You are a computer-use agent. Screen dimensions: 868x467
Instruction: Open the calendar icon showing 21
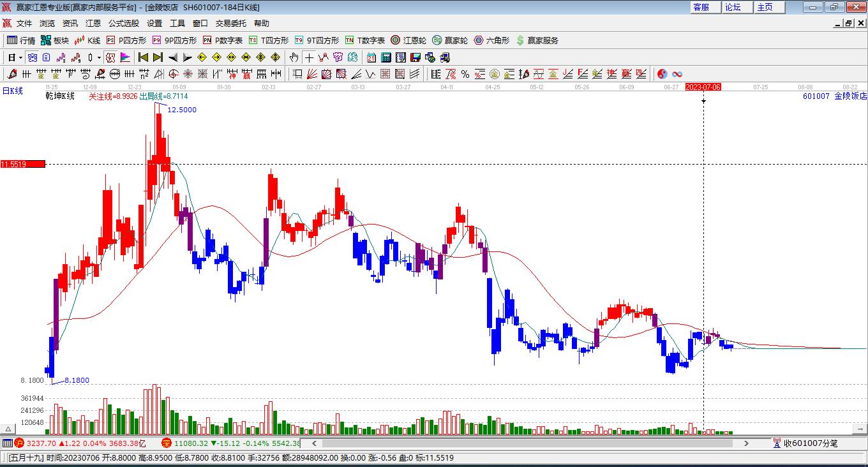[371, 57]
